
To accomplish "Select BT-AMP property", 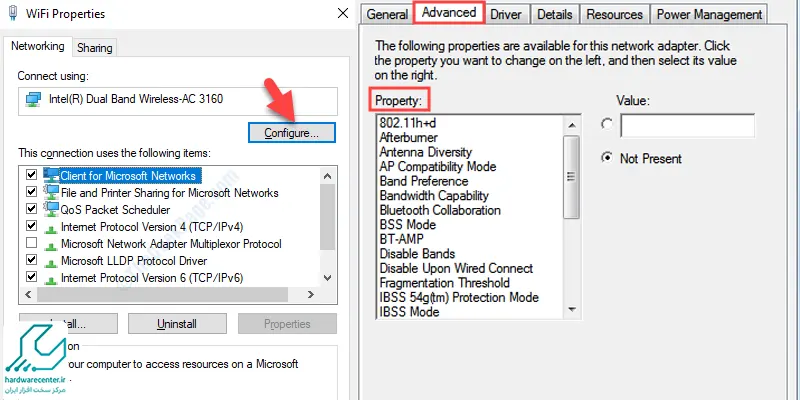I will (x=402, y=239).
